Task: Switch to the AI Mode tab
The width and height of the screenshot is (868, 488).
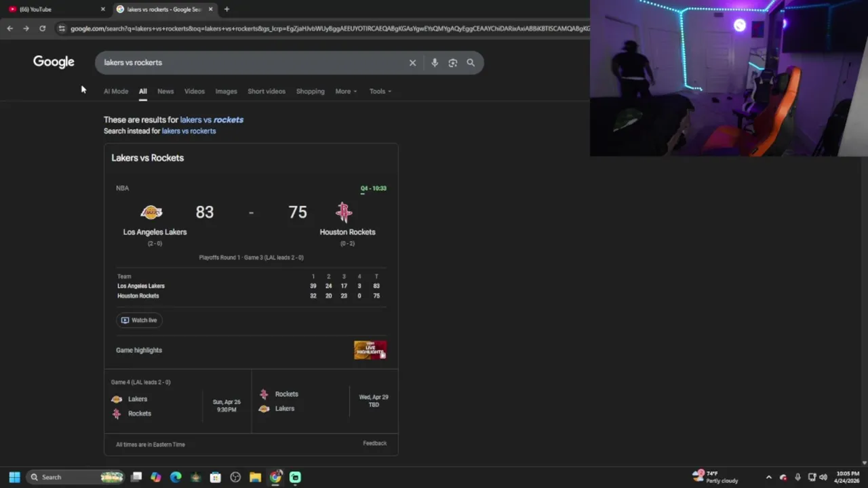Action: [116, 91]
